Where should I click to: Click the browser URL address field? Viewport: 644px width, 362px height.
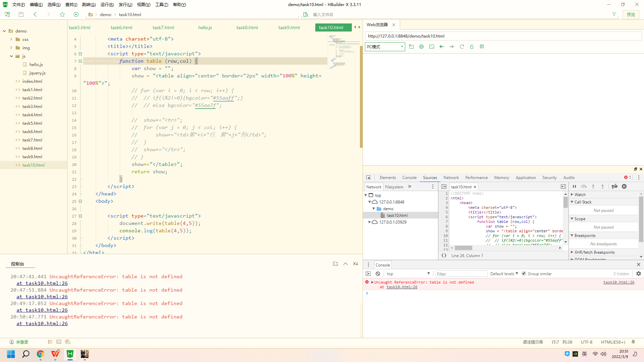tap(503, 36)
